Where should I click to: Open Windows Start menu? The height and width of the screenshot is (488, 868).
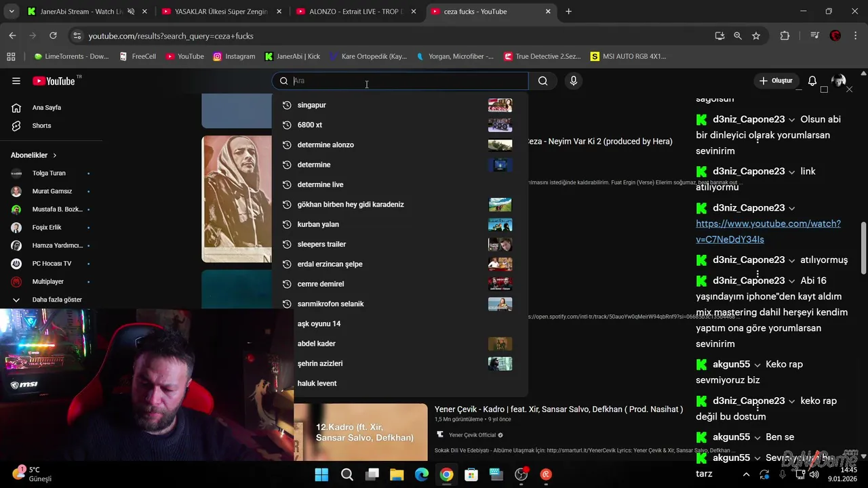[x=321, y=474]
